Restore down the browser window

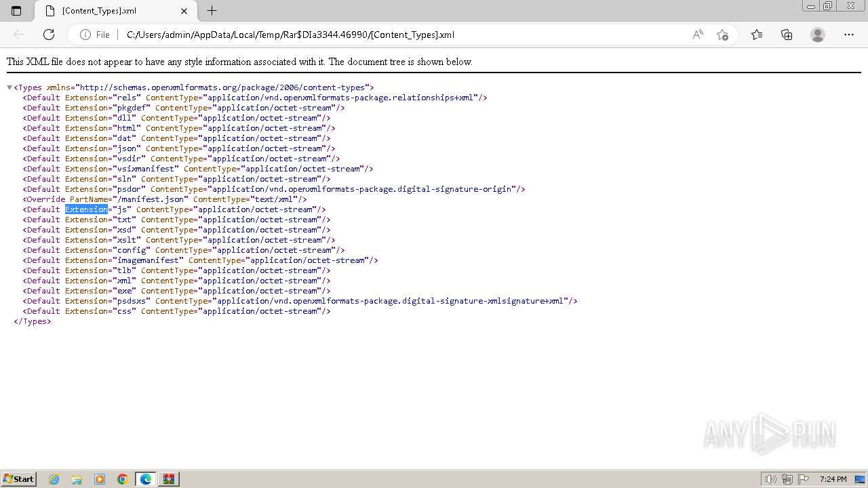pyautogui.click(x=827, y=6)
